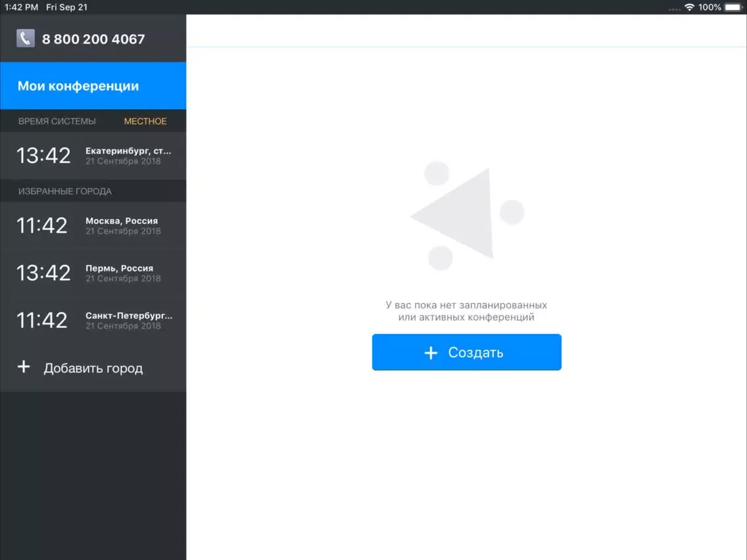Select the ВРЕМЯ СИСТЕМЫ time option

point(57,122)
